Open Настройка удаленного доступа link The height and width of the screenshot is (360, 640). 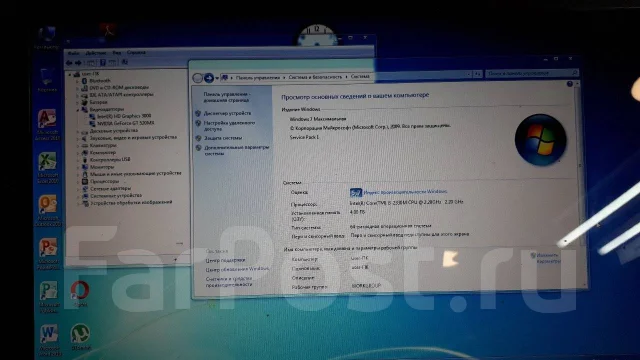pyautogui.click(x=229, y=126)
